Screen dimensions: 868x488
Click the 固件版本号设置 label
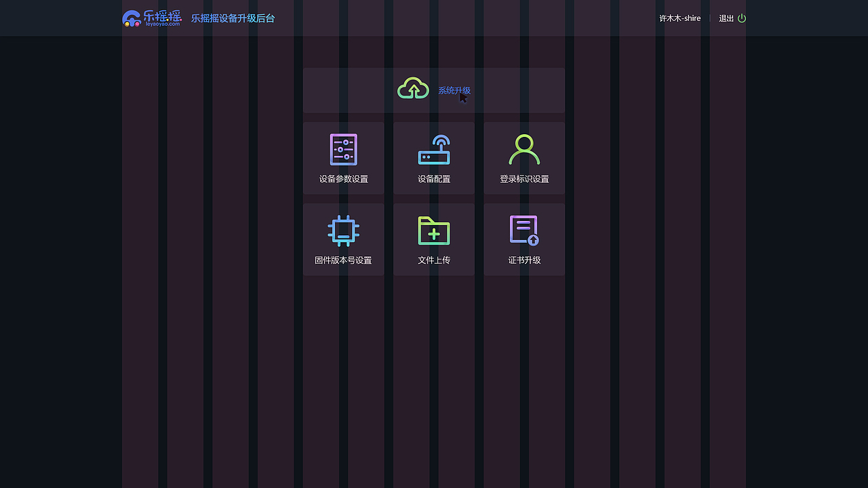pyautogui.click(x=343, y=260)
